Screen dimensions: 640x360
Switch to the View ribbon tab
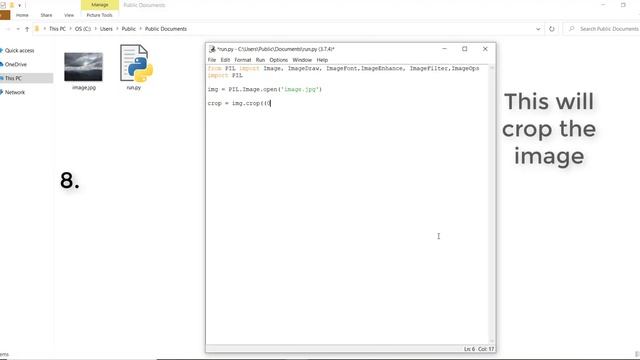tap(69, 15)
